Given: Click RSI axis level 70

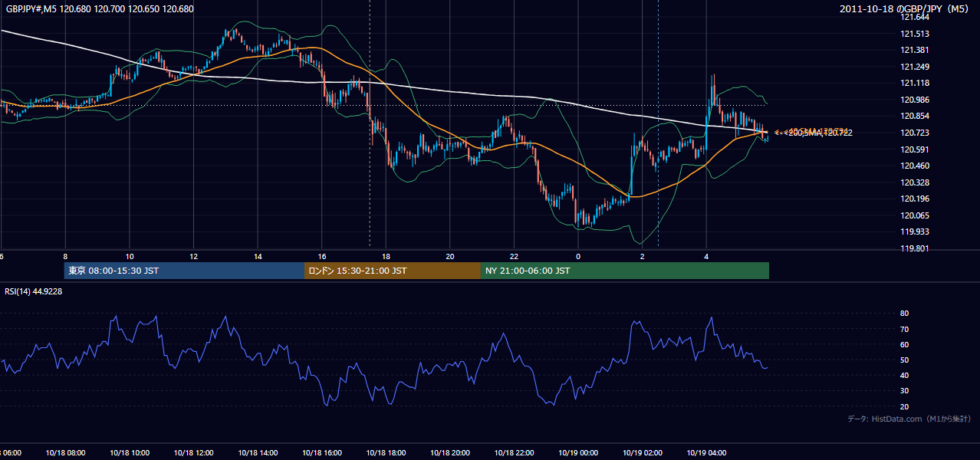Looking at the screenshot, I should coord(904,329).
